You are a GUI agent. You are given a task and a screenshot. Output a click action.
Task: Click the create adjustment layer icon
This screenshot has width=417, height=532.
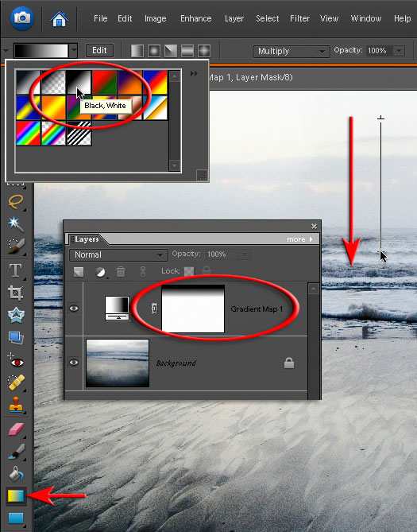(x=100, y=272)
